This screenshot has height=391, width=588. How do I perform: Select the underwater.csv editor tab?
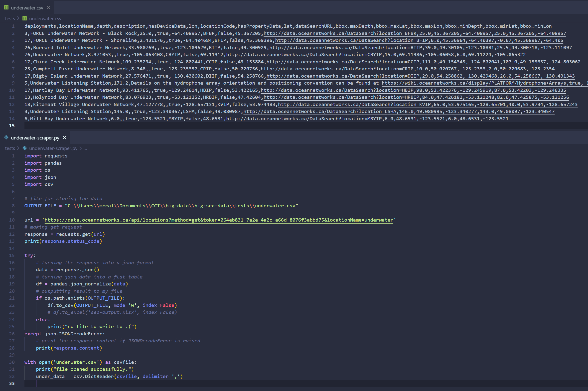27,8
